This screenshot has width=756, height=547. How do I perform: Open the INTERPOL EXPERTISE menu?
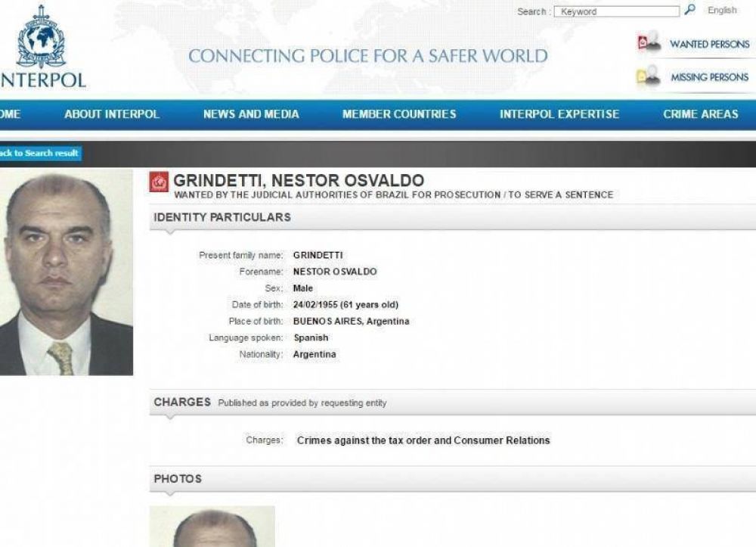pyautogui.click(x=559, y=114)
